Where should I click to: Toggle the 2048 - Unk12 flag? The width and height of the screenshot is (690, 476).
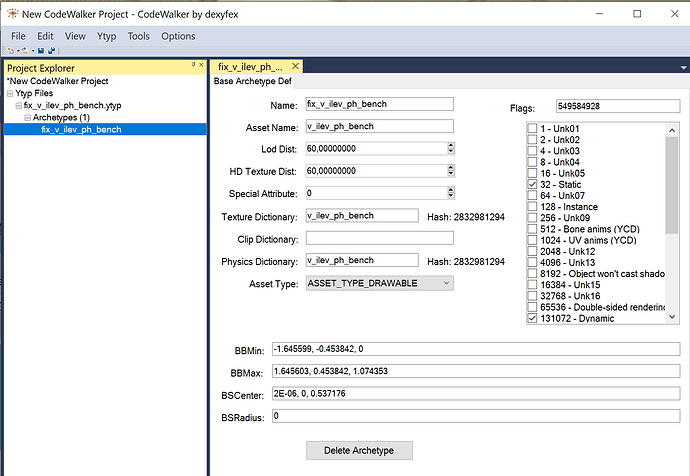coord(532,251)
